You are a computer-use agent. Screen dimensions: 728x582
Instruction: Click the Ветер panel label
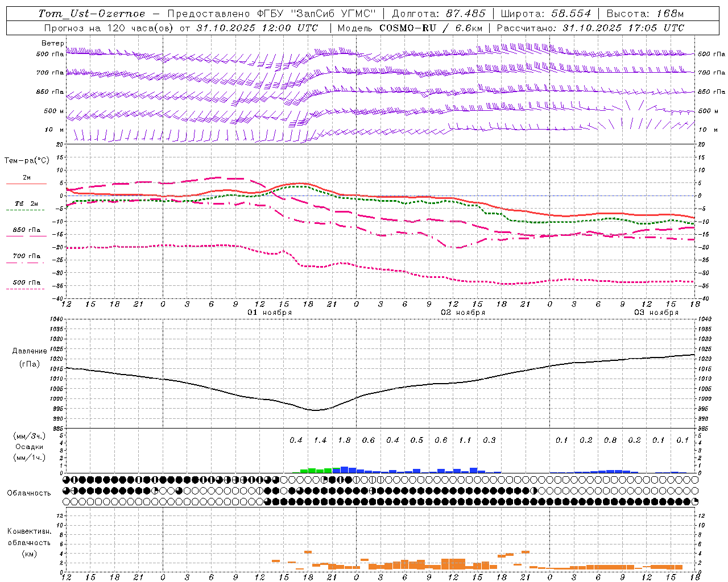coord(52,43)
